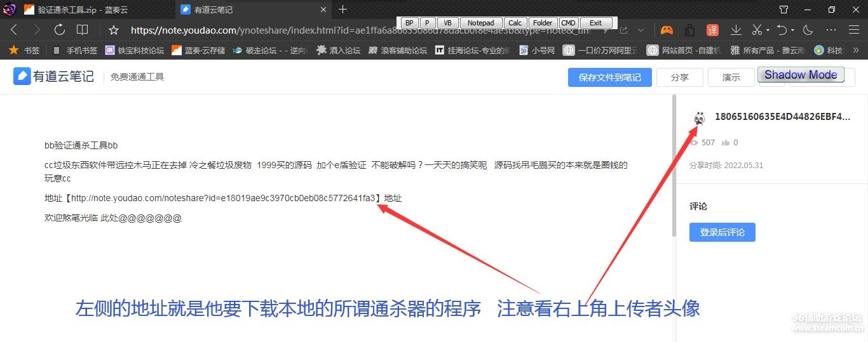Screen dimensions: 868x342
Task: Open reading mode book icon
Action: point(82,30)
